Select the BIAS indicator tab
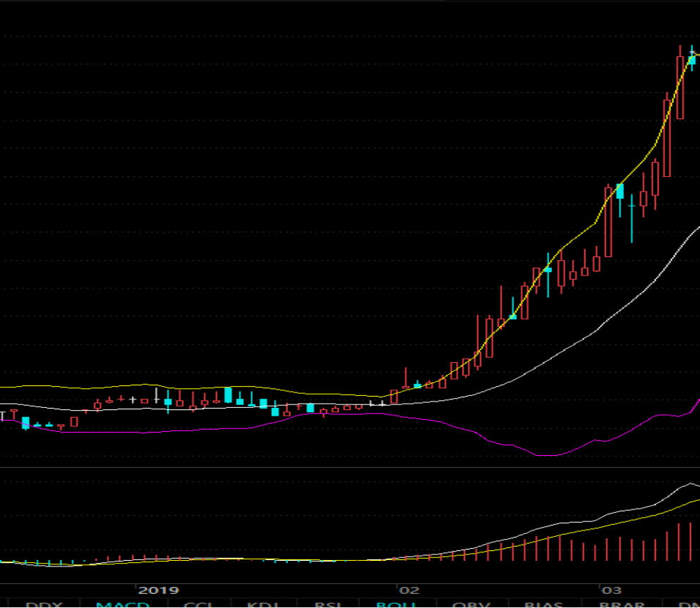The image size is (700, 608). coord(543,604)
